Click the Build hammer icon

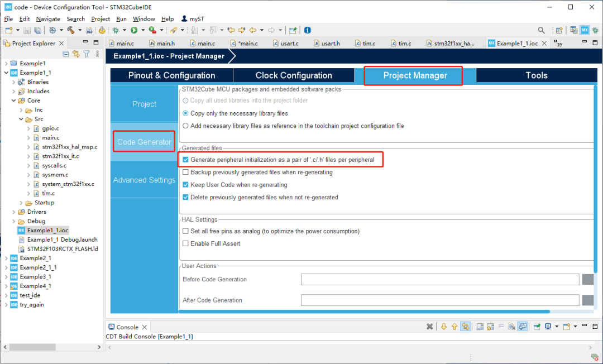click(71, 30)
